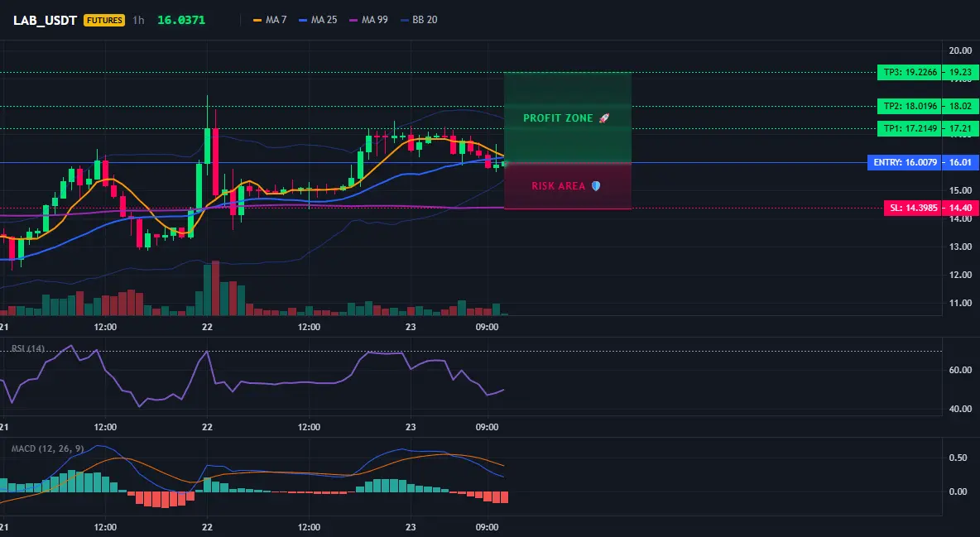The height and width of the screenshot is (537, 980).
Task: Click the 11.00 price axis label
Action: (x=960, y=303)
